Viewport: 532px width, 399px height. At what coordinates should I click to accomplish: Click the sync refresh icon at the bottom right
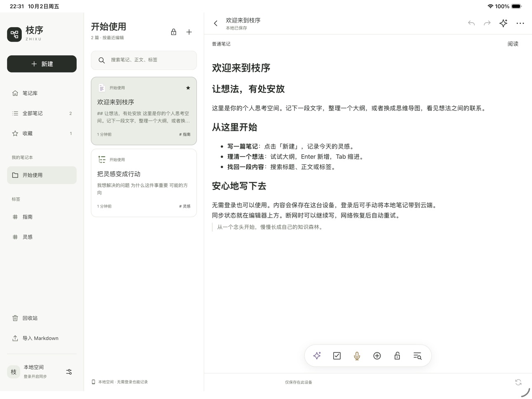coord(518,382)
